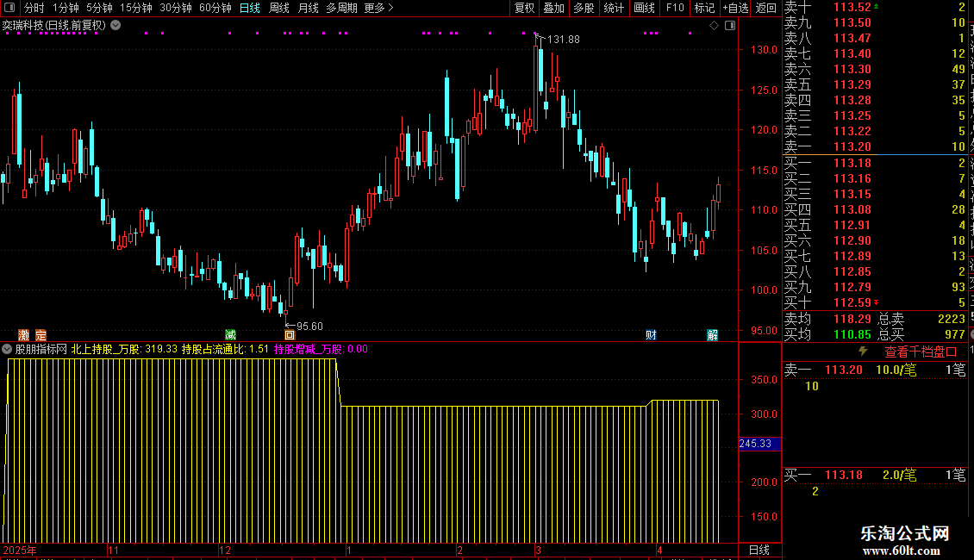Click the 标记 mark button

(704, 8)
